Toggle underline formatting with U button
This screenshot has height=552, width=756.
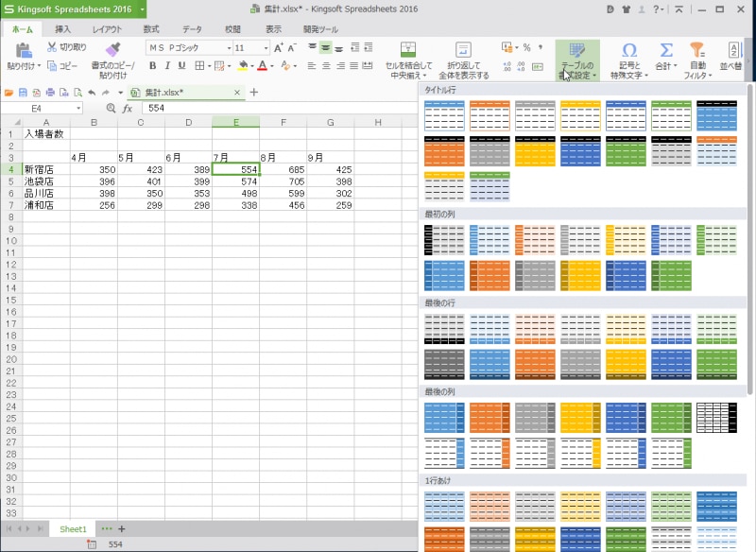[x=181, y=66]
